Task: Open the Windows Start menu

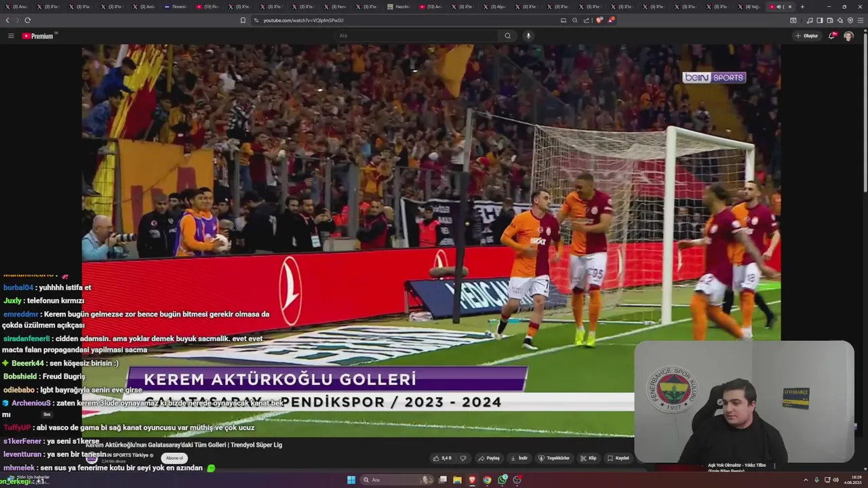Action: click(x=351, y=480)
